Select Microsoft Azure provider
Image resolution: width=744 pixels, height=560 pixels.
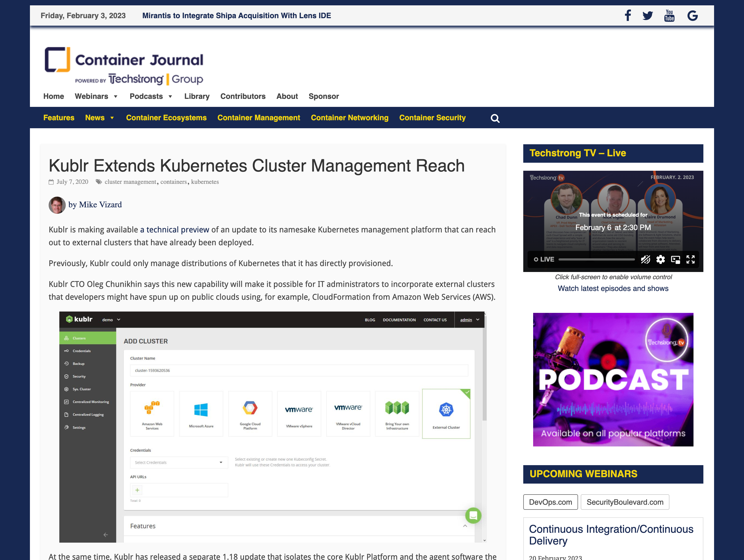click(201, 414)
